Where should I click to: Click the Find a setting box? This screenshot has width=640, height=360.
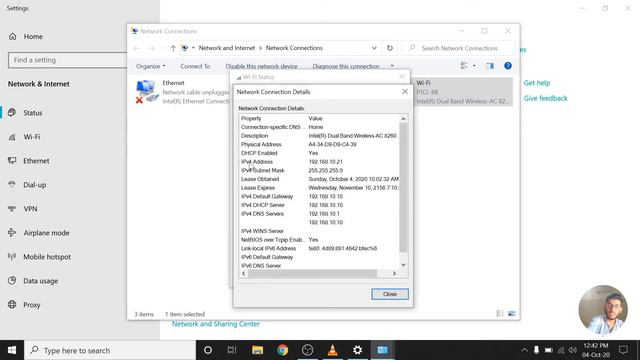pyautogui.click(x=67, y=60)
